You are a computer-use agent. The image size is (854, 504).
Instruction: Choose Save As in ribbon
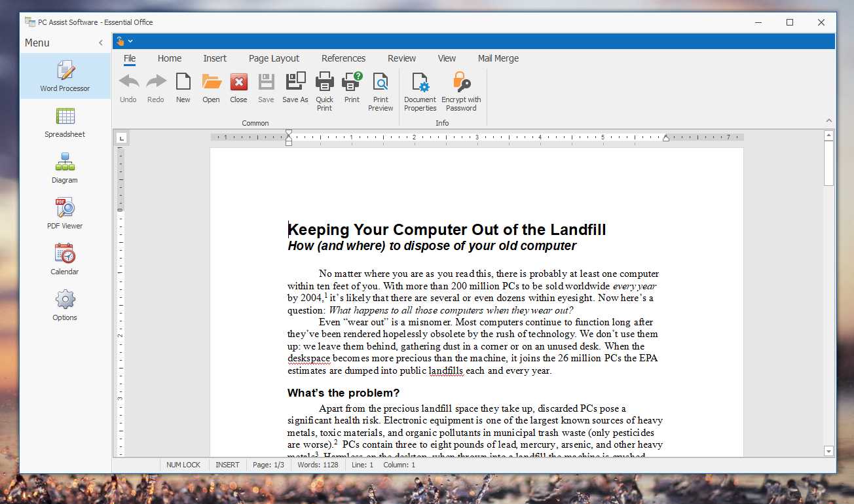(295, 88)
